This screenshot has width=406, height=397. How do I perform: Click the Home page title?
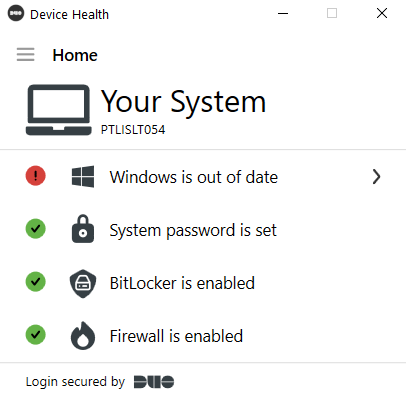tap(75, 55)
